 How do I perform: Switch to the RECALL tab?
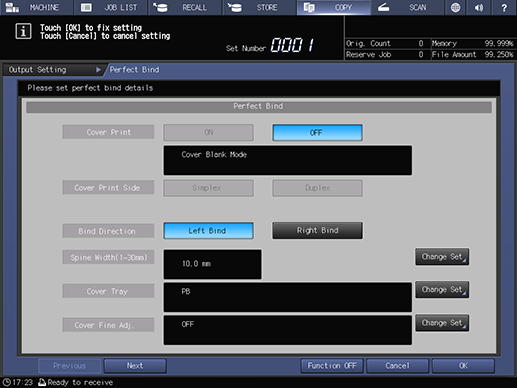pyautogui.click(x=185, y=7)
